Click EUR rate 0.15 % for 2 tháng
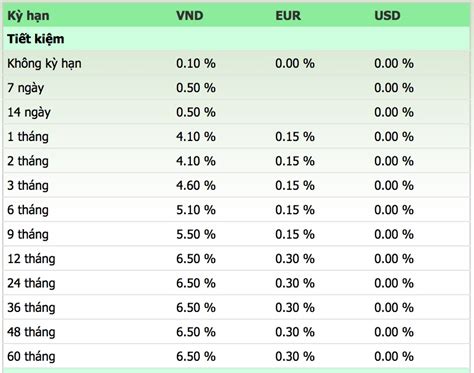474x373 pixels. (x=295, y=161)
